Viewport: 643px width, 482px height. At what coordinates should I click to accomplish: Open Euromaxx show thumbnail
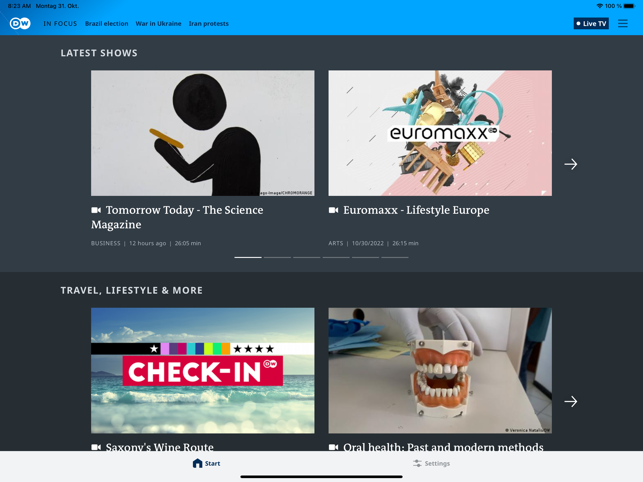click(440, 133)
